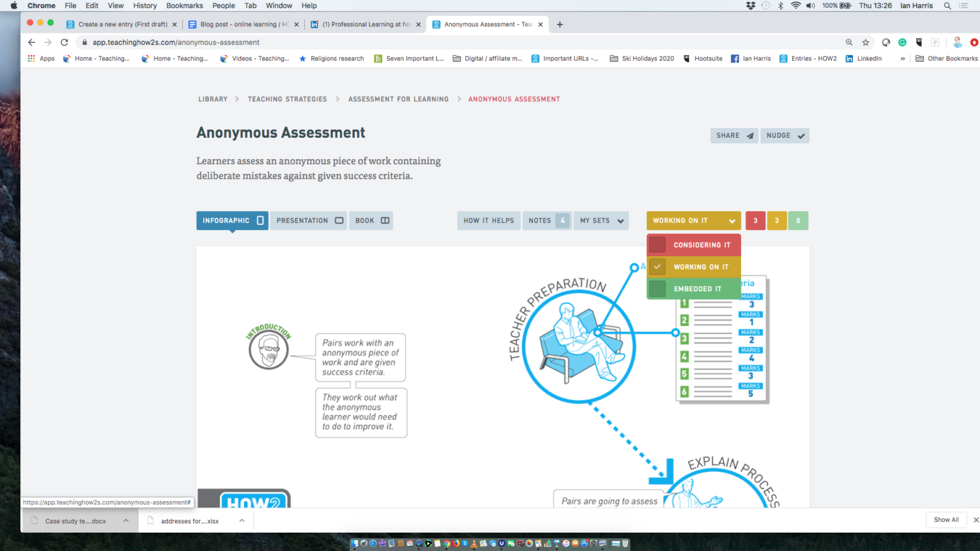Click the Share button
The height and width of the screenshot is (551, 980).
tap(734, 136)
